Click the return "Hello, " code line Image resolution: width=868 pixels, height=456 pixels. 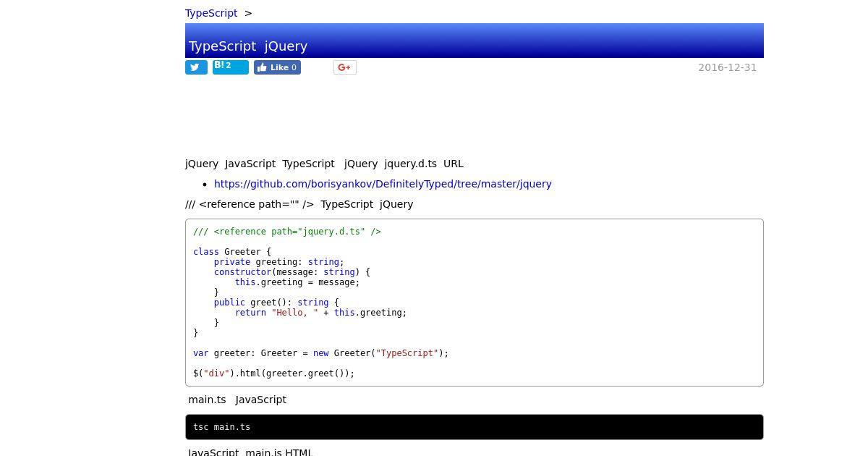tap(321, 313)
